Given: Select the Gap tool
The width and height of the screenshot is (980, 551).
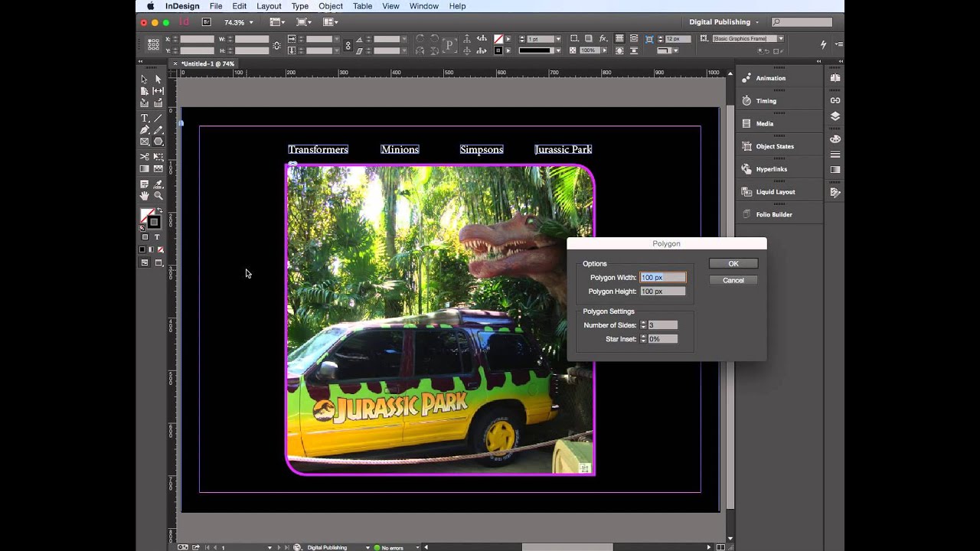Looking at the screenshot, I should click(x=158, y=91).
